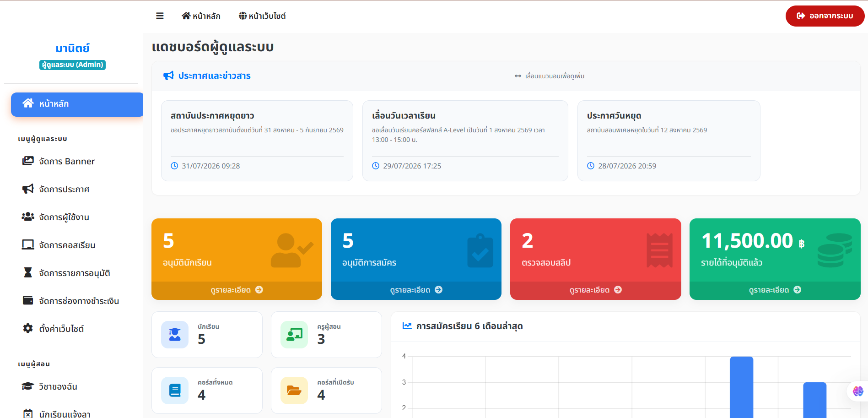The width and height of the screenshot is (868, 418).
Task: Open the ประกาศวันหยุด announcement card
Action: [669, 141]
